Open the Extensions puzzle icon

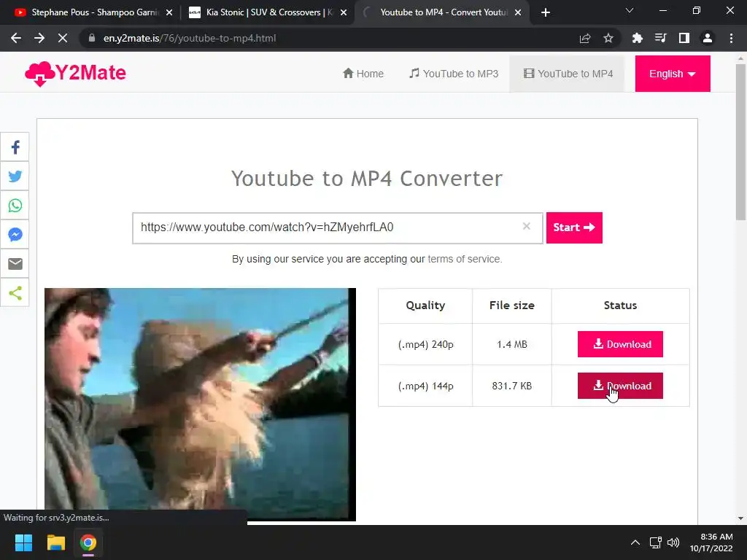tap(637, 38)
